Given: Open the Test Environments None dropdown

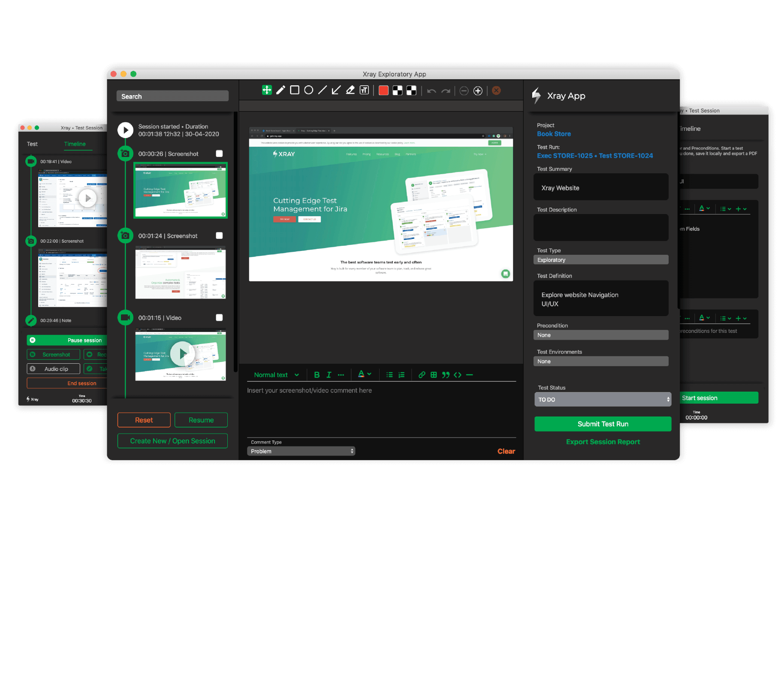Looking at the screenshot, I should (x=601, y=361).
